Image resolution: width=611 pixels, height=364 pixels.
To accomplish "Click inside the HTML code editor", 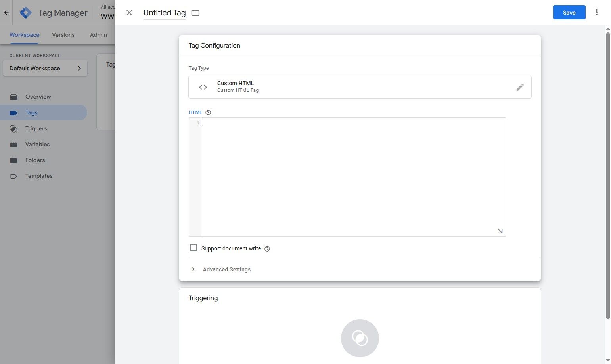I will pyautogui.click(x=353, y=177).
